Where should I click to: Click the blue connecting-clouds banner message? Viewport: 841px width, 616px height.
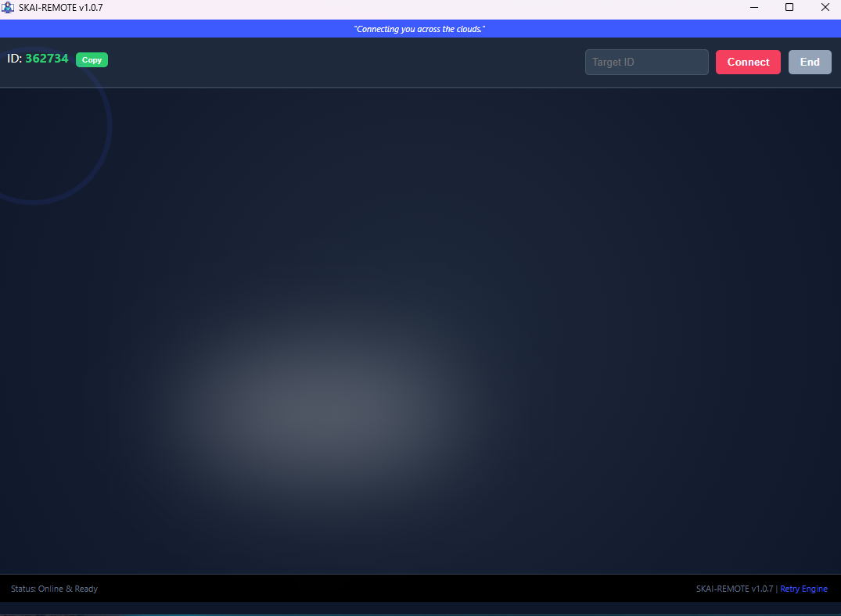(x=420, y=28)
